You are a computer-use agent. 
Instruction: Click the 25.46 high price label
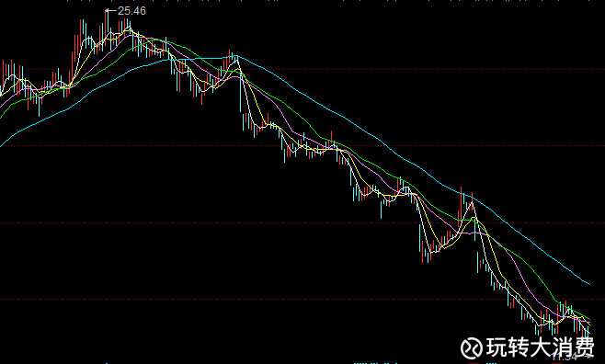132,11
